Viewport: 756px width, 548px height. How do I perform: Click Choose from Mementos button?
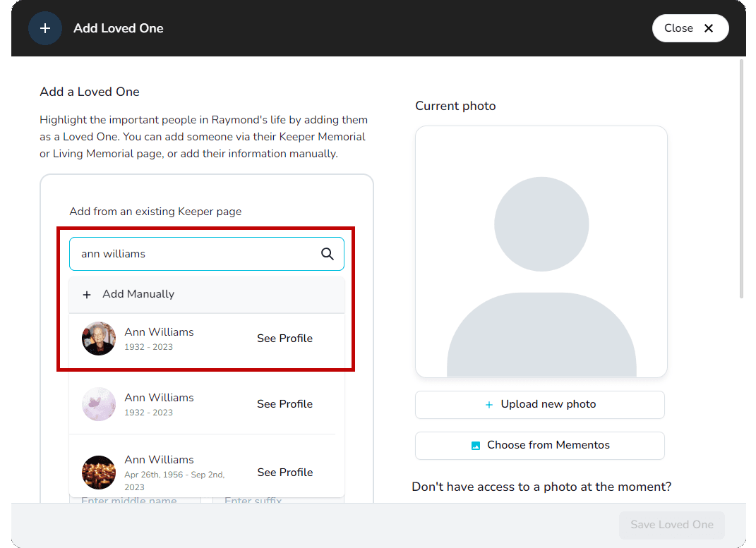[540, 446]
